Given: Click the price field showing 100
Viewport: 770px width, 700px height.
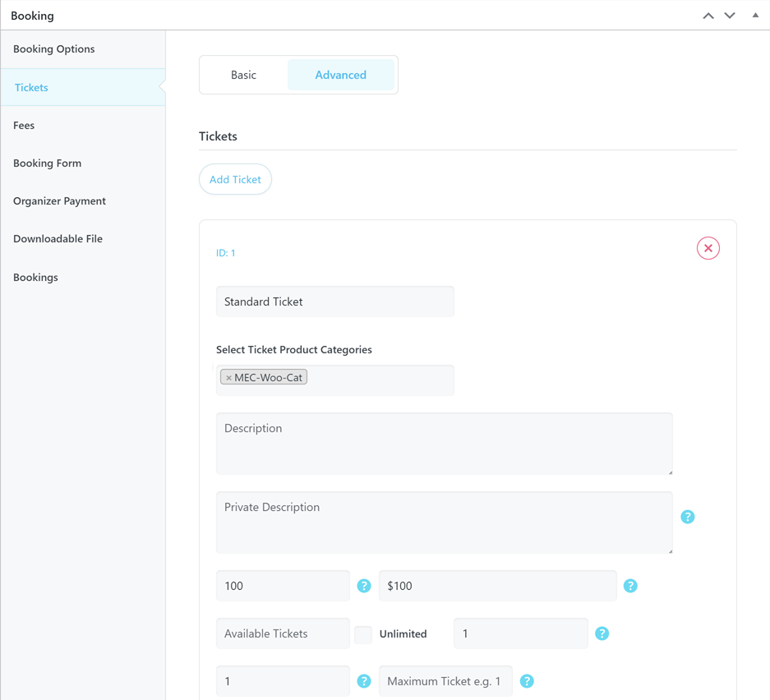Looking at the screenshot, I should 283,586.
